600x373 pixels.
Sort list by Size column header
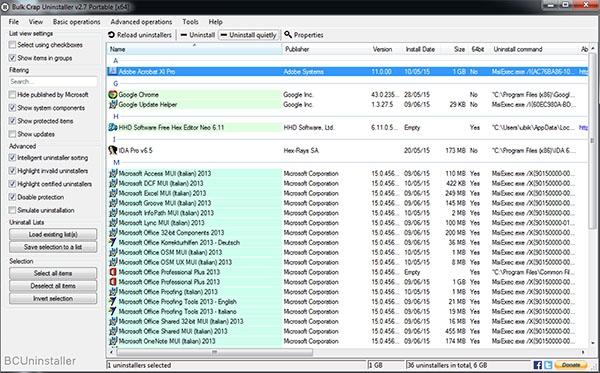pyautogui.click(x=454, y=49)
